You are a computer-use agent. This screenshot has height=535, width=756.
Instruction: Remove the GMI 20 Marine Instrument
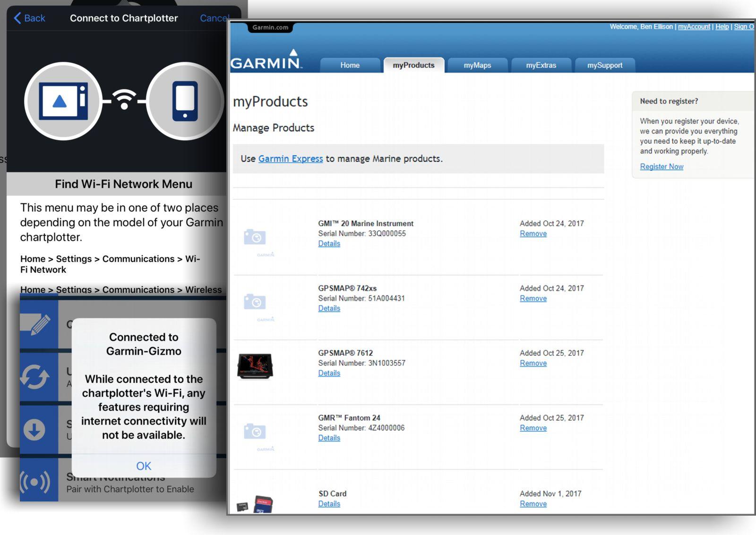point(533,234)
